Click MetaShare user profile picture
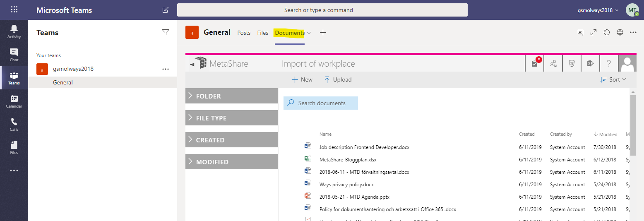Image resolution: width=644 pixels, height=221 pixels. 627,63
